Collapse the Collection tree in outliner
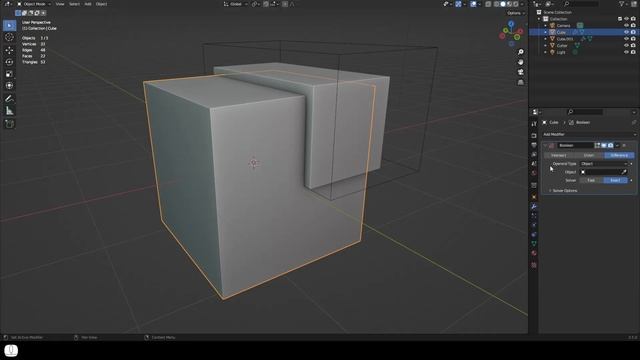This screenshot has width=640, height=360. [x=539, y=19]
